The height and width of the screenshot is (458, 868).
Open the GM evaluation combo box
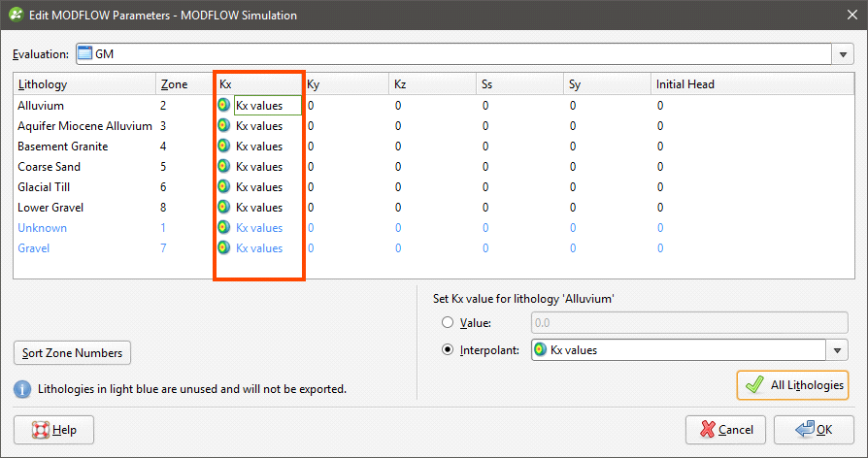(x=464, y=54)
